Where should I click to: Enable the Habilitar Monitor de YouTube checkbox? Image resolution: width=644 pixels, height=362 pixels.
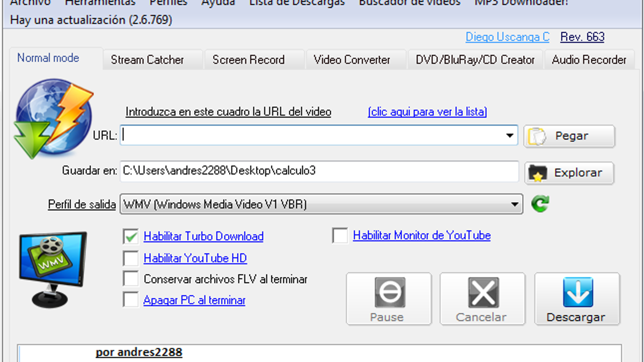coord(340,235)
